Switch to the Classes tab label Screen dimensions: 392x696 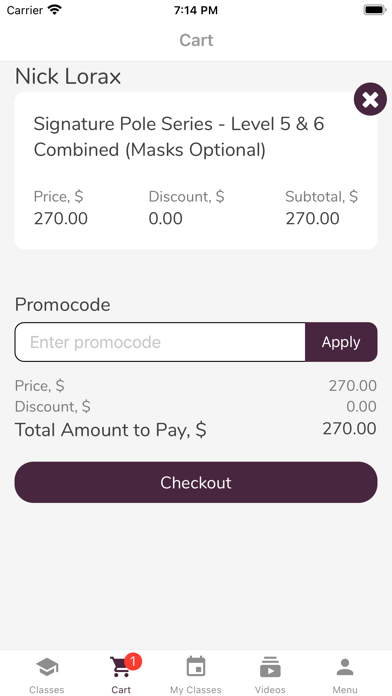click(47, 690)
